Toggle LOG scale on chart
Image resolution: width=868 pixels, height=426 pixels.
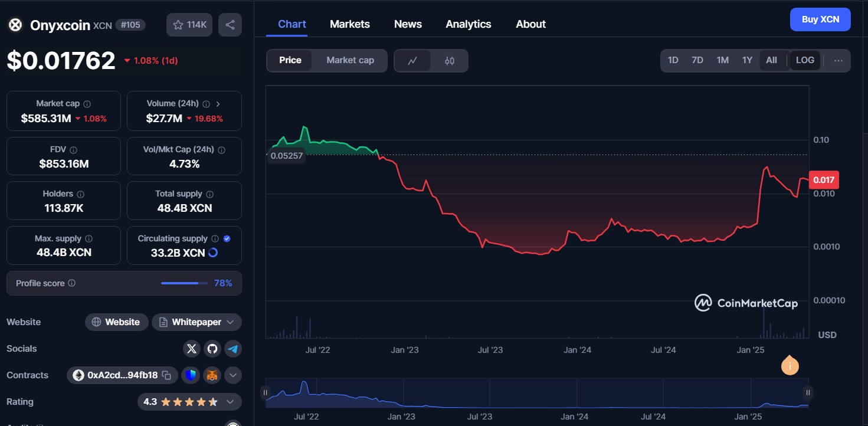pos(805,60)
